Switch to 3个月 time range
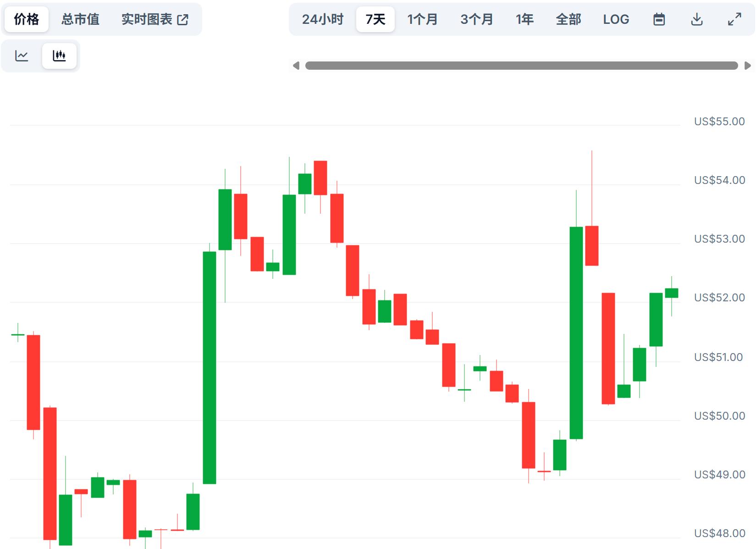This screenshot has height=549, width=756. (x=476, y=19)
